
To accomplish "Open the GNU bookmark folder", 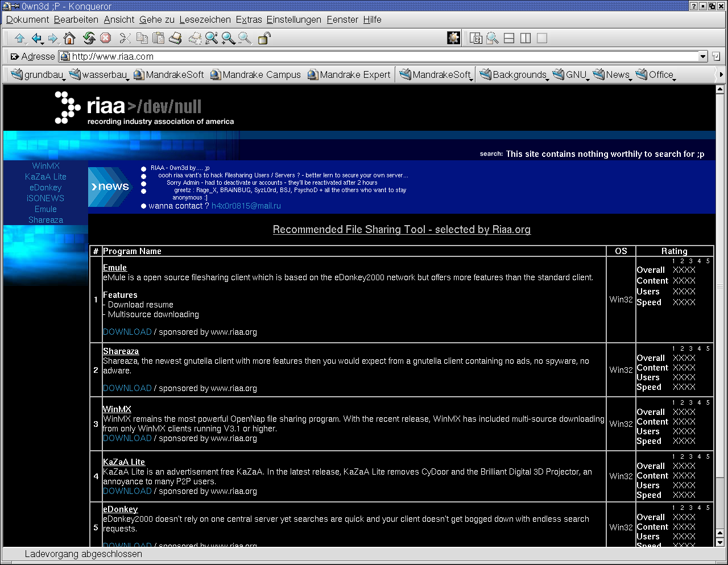I will (x=570, y=74).
